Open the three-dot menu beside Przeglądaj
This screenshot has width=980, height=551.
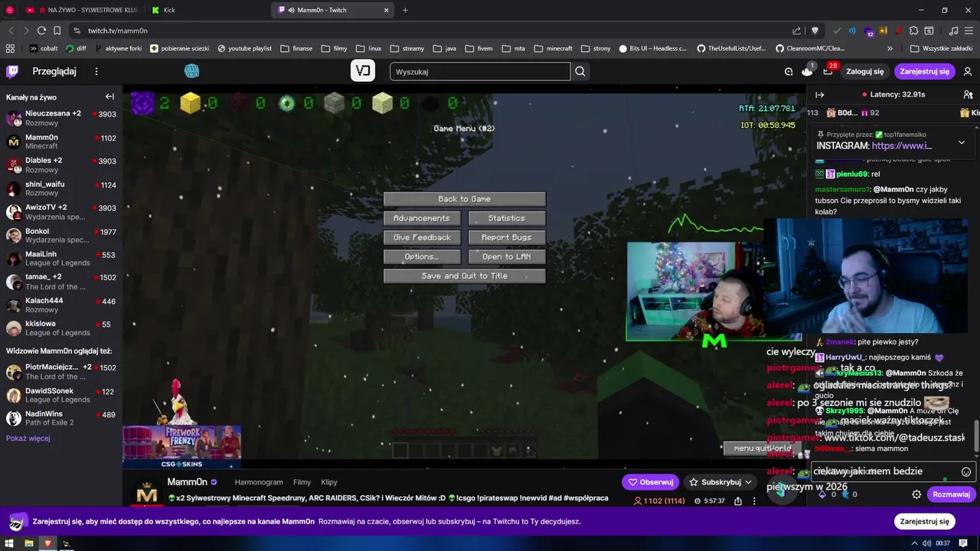[96, 71]
